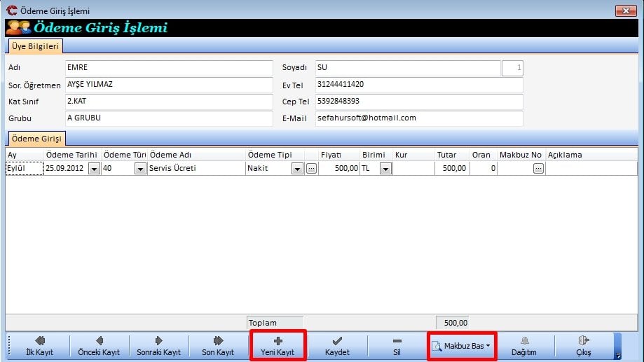Image resolution: width=644 pixels, height=362 pixels.
Task: Open the Ödeme Türü dropdown arrow
Action: pos(140,169)
